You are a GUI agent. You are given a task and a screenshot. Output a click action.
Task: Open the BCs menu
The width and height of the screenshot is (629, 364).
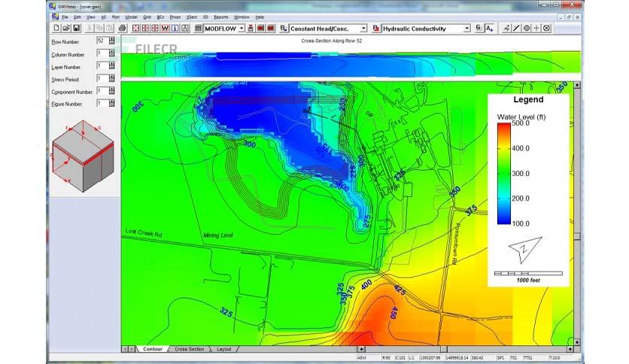[160, 16]
